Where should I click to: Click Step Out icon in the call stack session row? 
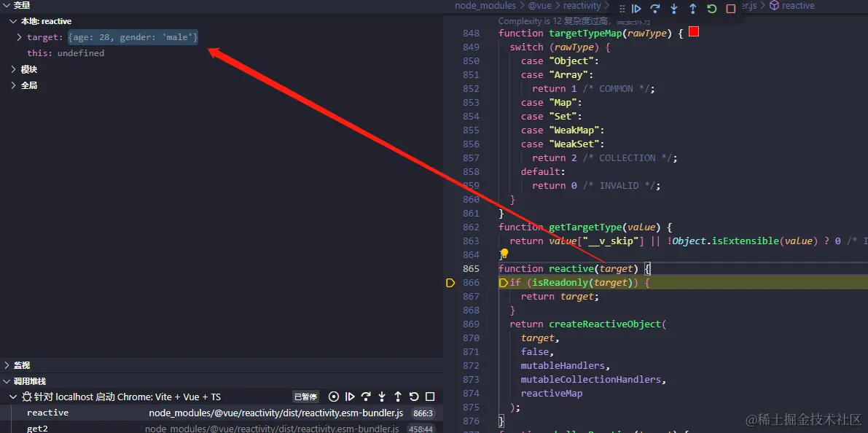tap(397, 397)
